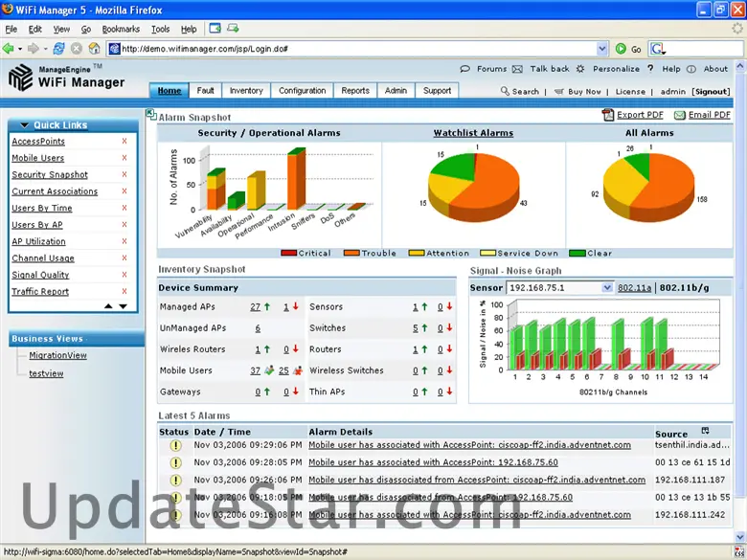Open the Tools menu

click(161, 29)
